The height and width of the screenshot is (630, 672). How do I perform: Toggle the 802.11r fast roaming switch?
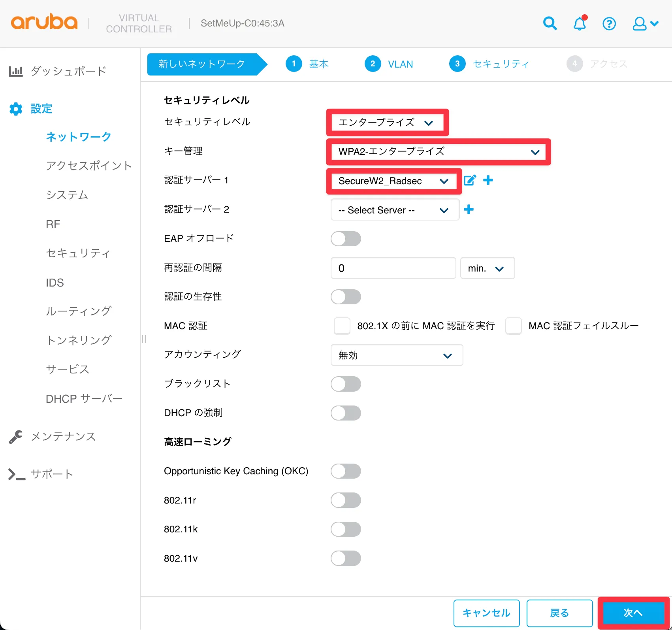click(x=346, y=500)
